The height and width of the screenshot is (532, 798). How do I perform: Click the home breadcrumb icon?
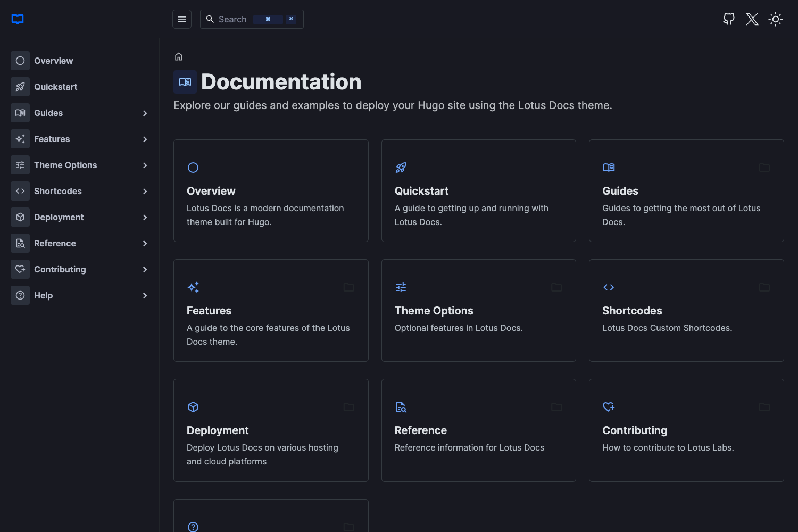[178, 56]
